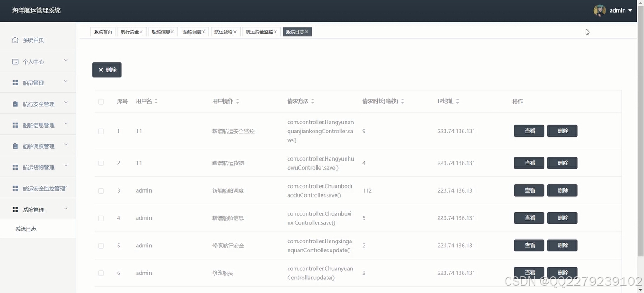Click the 删除 batch delete button
The image size is (644, 293).
[x=107, y=70]
